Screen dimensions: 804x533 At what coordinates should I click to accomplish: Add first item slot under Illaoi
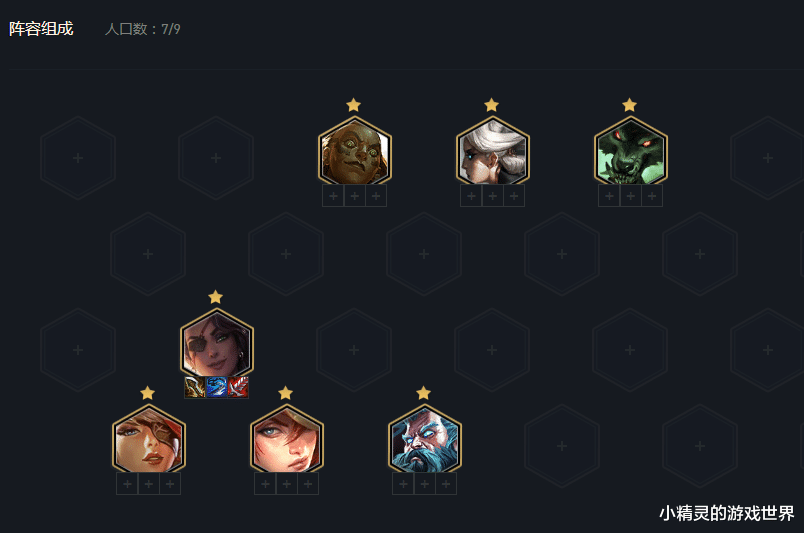coord(333,196)
